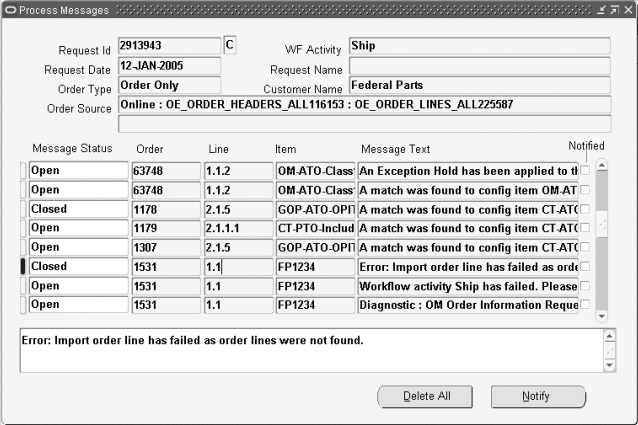Click Open status cell for order 1307
638x425 pixels.
point(79,247)
